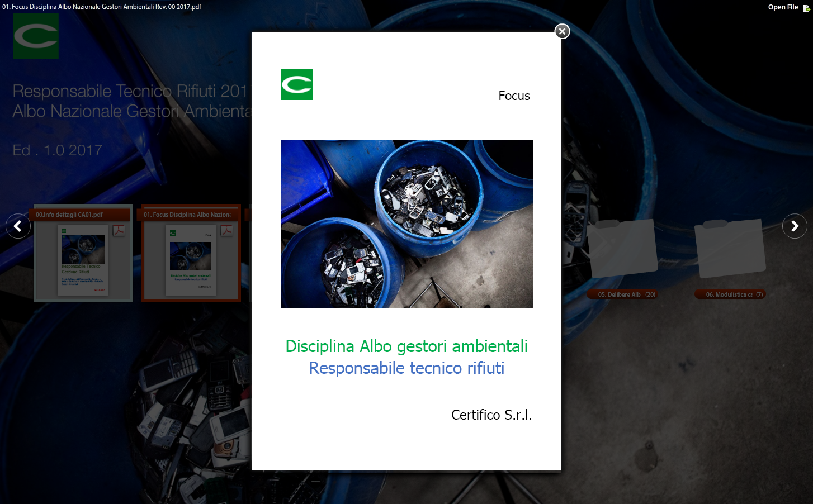Click green Certifico logo in background header
This screenshot has width=813, height=504.
click(x=36, y=36)
